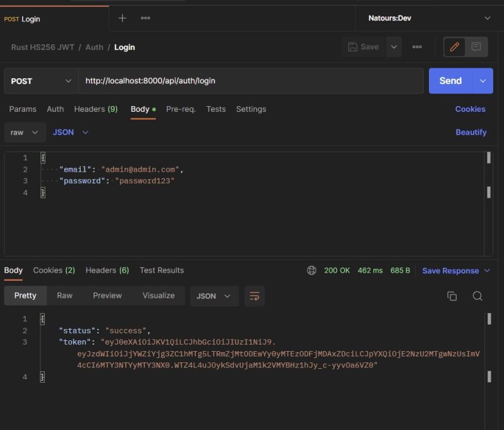Image resolution: width=504 pixels, height=430 pixels.
Task: Click the password value password123
Action: click(144, 181)
